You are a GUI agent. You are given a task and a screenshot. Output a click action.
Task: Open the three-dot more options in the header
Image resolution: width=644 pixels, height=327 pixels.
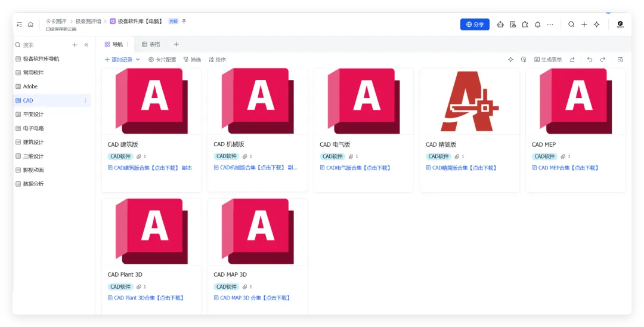[550, 24]
